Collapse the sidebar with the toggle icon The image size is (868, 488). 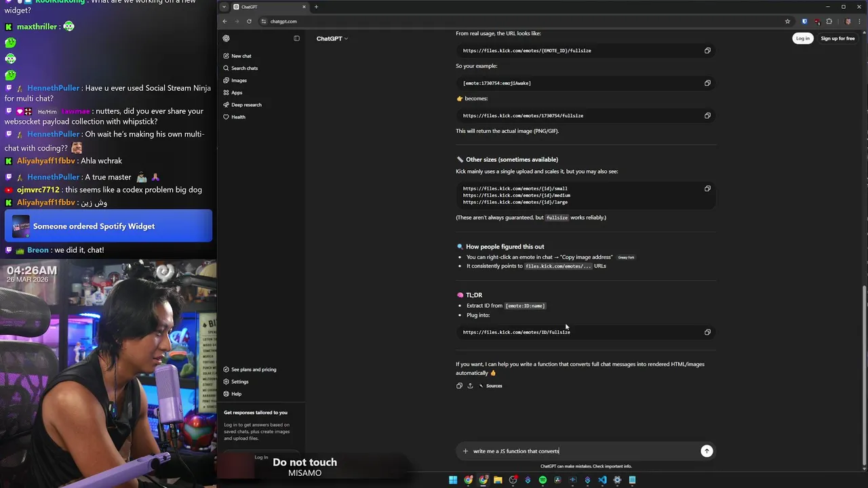coord(296,39)
